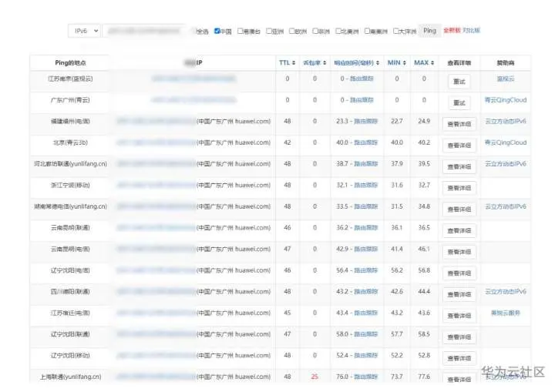This screenshot has height=392, width=555.
Task: Open 青云QingCloud sponsor link in the 广东广州 row
Action: click(x=506, y=100)
